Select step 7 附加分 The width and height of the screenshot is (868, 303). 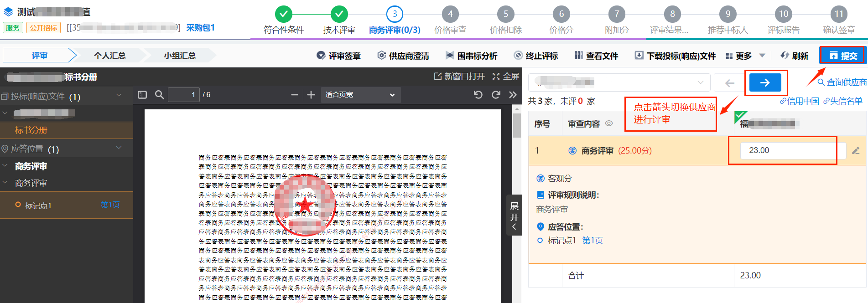(617, 21)
